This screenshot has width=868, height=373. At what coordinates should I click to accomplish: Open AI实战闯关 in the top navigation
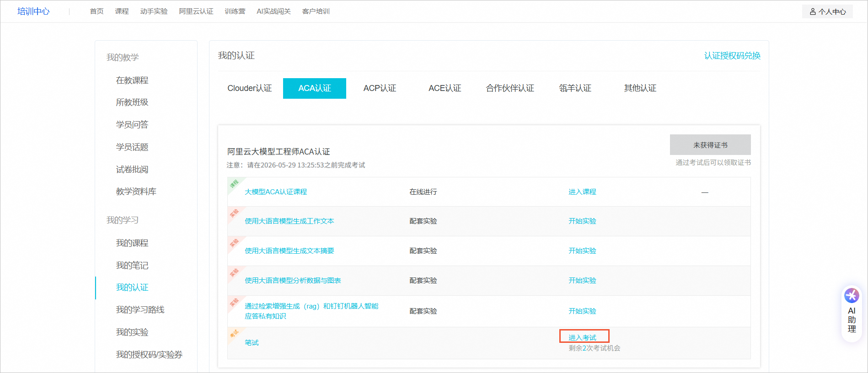[x=273, y=11]
